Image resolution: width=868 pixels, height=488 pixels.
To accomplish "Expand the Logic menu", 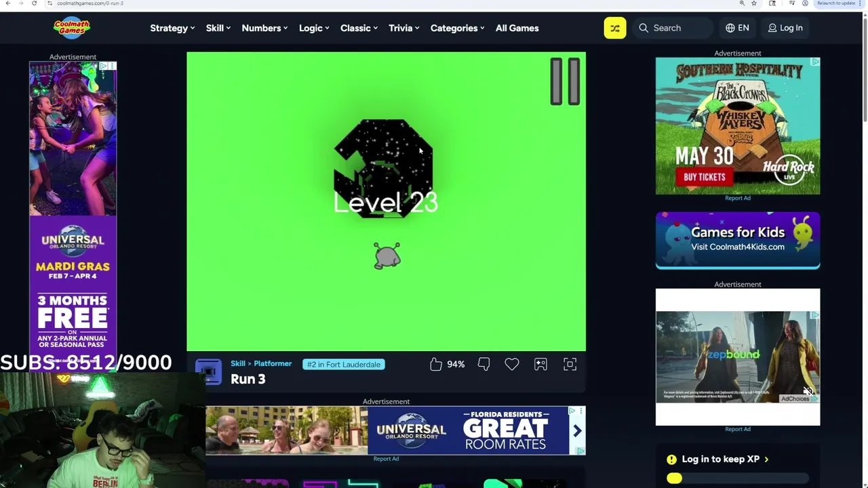I will click(314, 28).
